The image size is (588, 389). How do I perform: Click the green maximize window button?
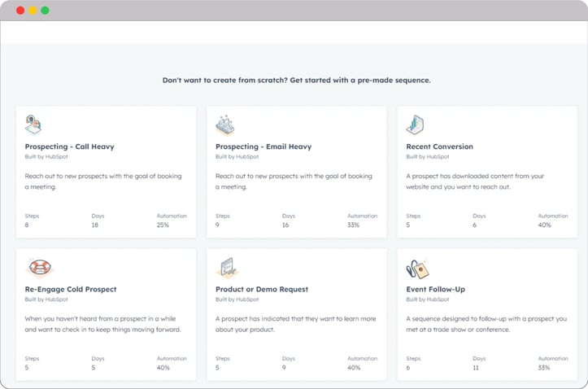coord(45,11)
